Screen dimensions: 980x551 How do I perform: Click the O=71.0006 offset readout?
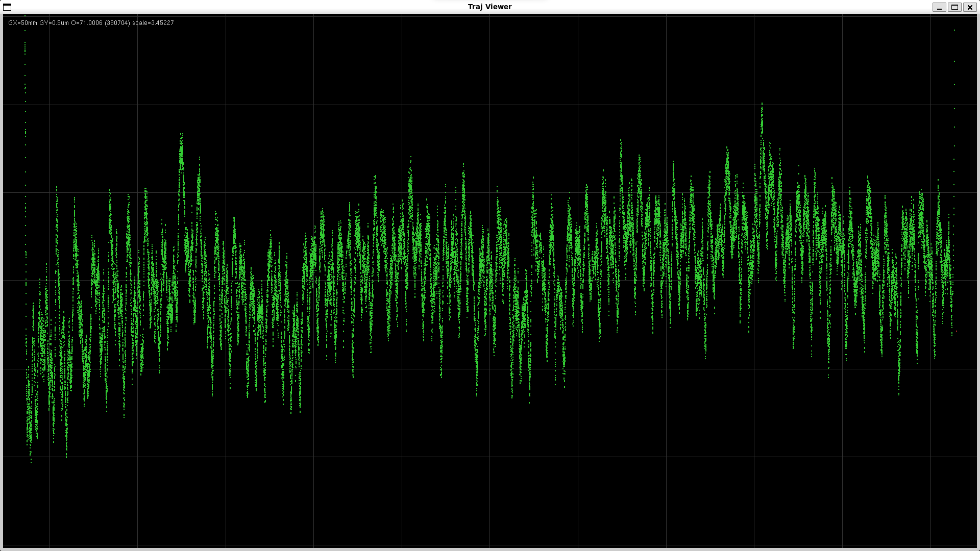tap(87, 23)
